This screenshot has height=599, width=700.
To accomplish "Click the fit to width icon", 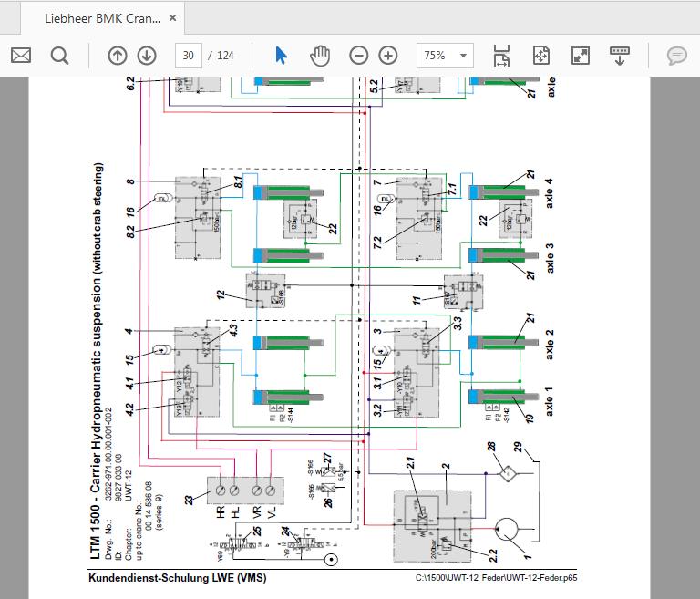I will tap(500, 56).
